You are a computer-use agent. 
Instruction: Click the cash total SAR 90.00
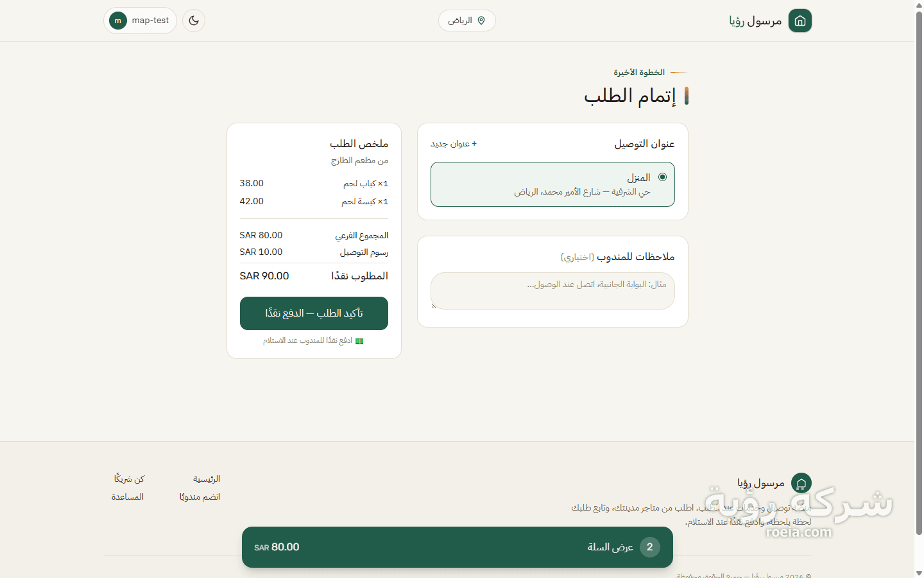click(x=264, y=276)
